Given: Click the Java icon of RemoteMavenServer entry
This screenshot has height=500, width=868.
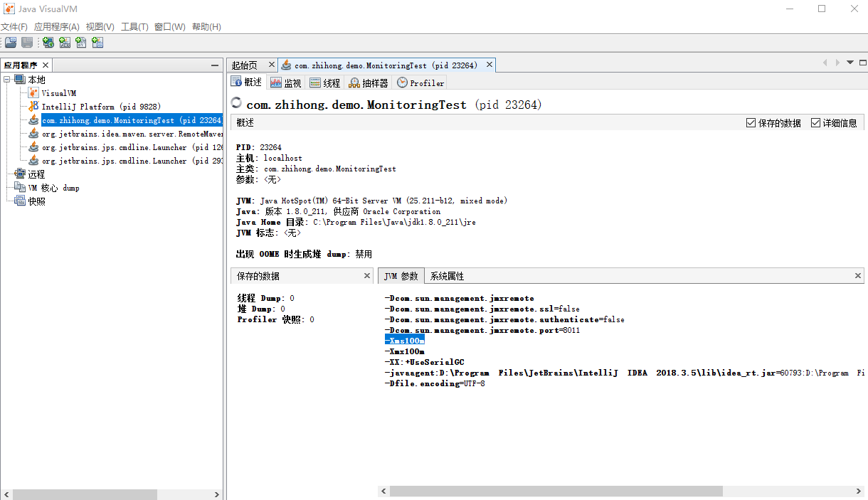Looking at the screenshot, I should pos(33,134).
